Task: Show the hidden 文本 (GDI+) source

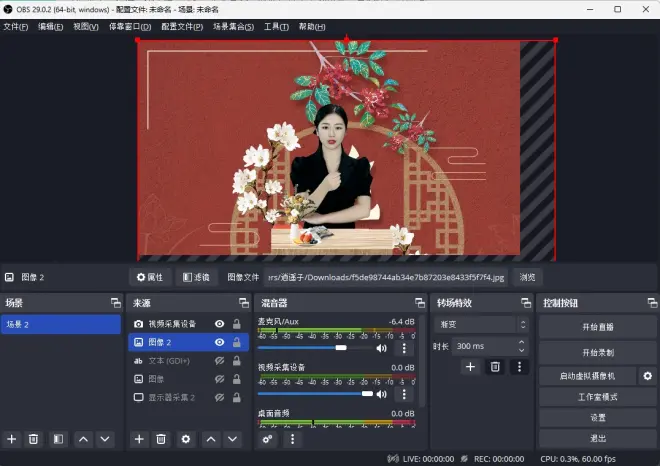Action: click(219, 360)
